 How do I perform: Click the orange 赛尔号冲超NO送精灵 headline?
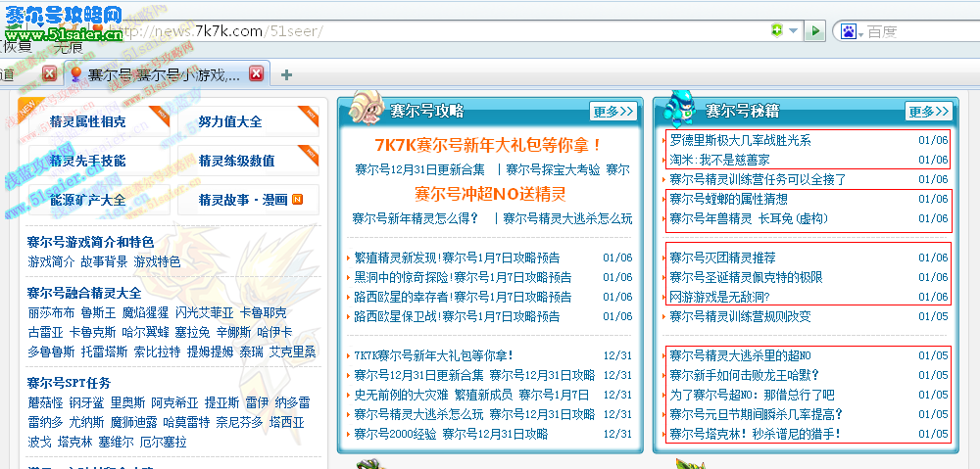490,194
